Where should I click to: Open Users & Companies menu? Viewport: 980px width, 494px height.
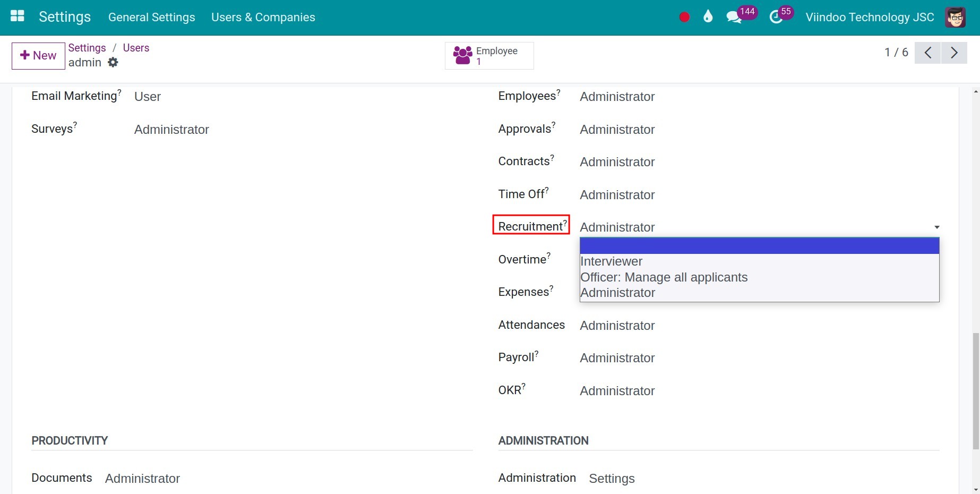(x=263, y=17)
